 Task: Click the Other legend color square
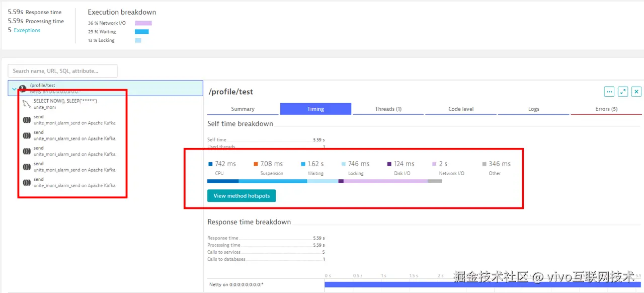pyautogui.click(x=484, y=164)
